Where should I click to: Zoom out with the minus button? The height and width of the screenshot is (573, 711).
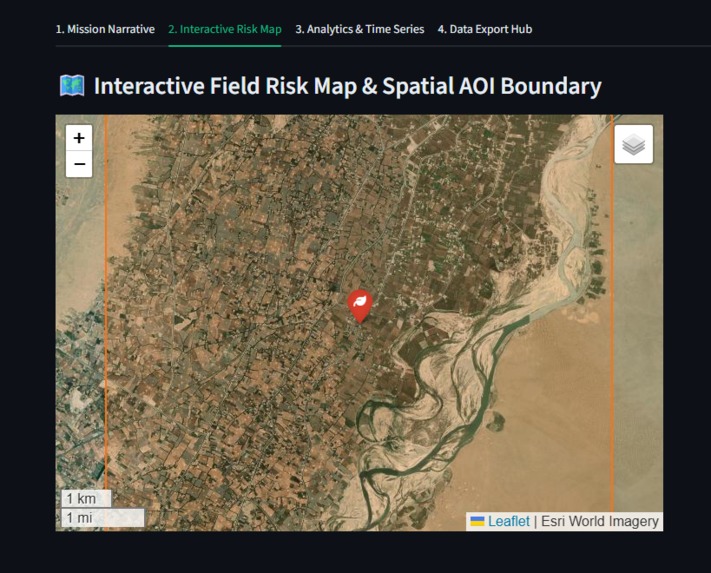pyautogui.click(x=79, y=164)
